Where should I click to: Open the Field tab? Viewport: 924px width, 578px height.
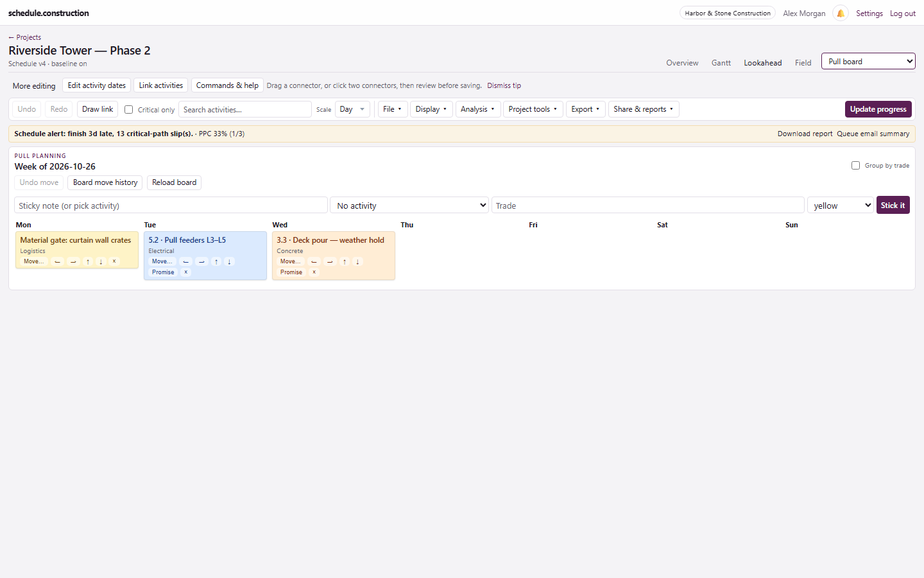point(803,63)
